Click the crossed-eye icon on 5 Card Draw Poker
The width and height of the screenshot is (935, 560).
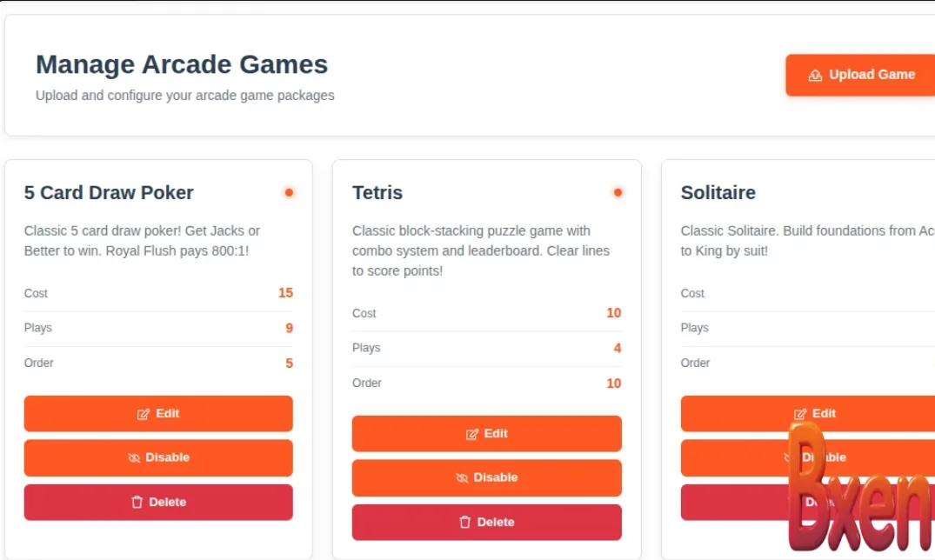pyautogui.click(x=134, y=458)
